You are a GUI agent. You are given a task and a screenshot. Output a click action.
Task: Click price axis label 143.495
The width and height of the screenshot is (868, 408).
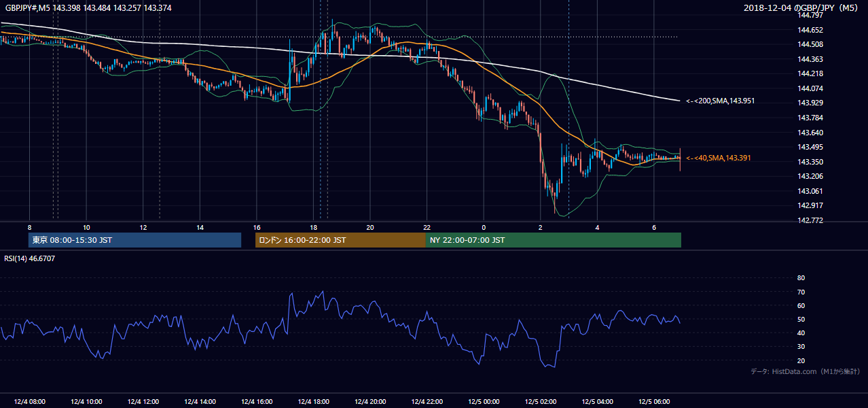(x=810, y=147)
